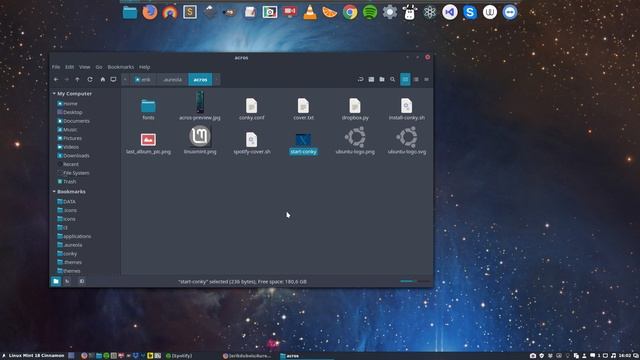The image size is (640, 360).
Task: Open Sublime Text from the top dock
Action: (190, 12)
